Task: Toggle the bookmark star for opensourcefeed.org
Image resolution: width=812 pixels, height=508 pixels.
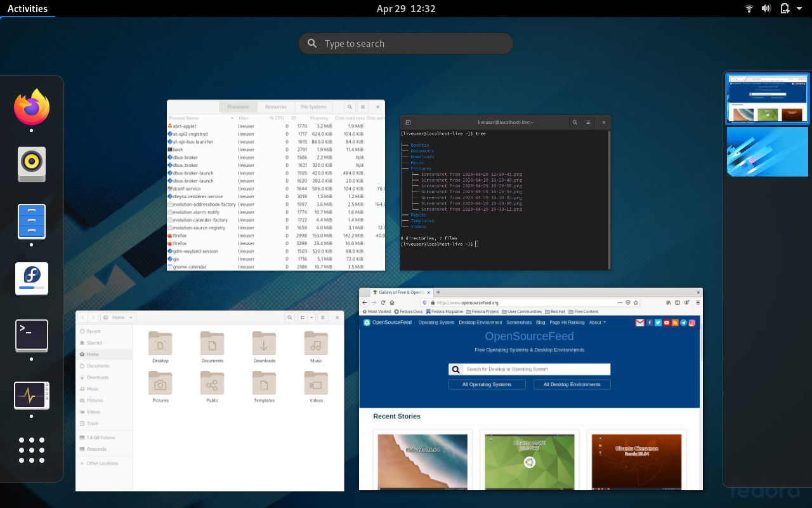Action: (x=636, y=302)
